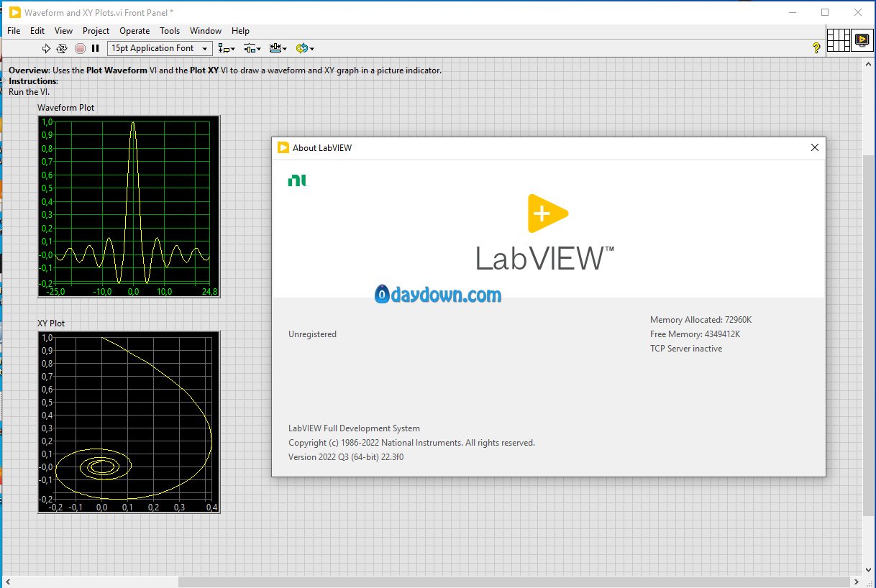The height and width of the screenshot is (588, 876).
Task: Open the View menu
Action: click(x=63, y=31)
